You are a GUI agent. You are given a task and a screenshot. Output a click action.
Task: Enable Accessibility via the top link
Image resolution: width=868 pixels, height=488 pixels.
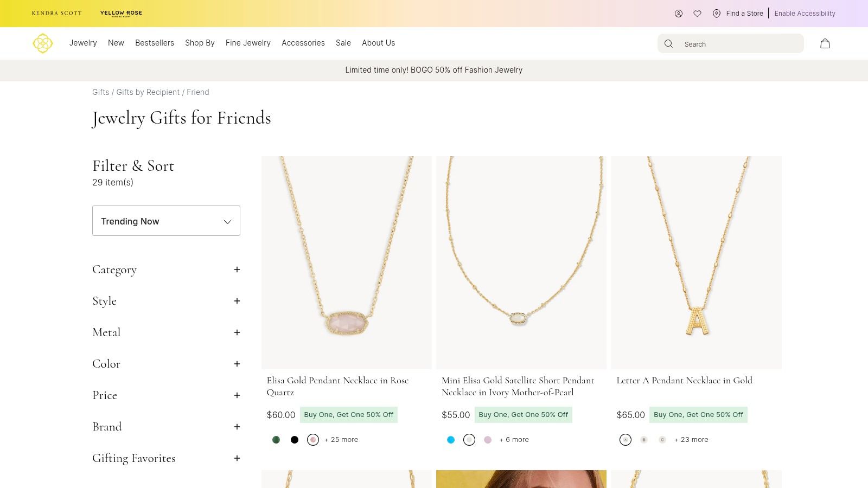pos(805,14)
